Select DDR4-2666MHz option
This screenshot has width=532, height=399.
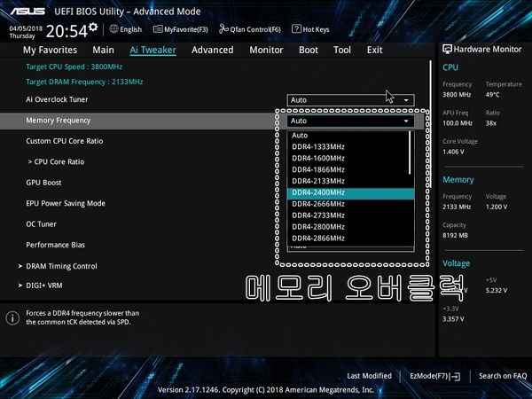click(350, 204)
